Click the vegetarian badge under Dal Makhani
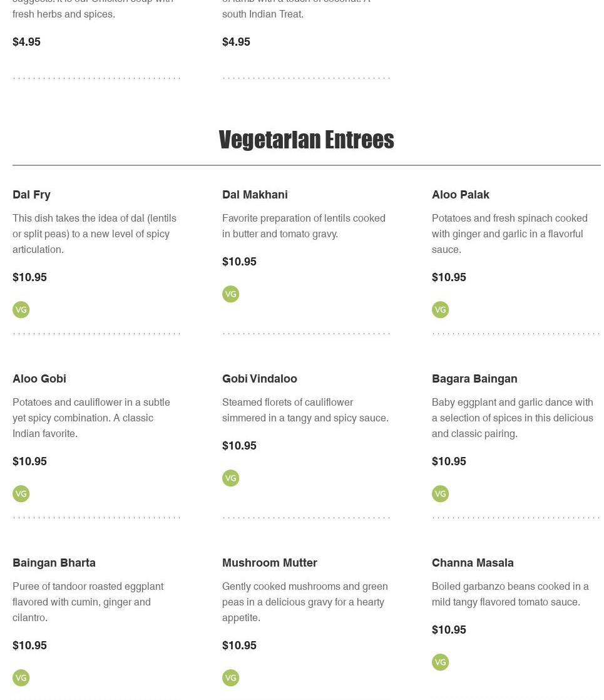Viewport: 604px width, 700px height. (231, 294)
